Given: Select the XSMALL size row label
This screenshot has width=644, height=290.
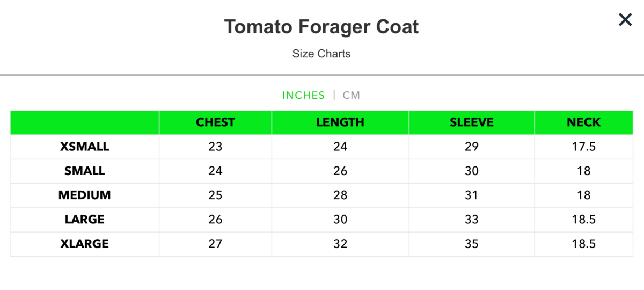Looking at the screenshot, I should coord(85,147).
